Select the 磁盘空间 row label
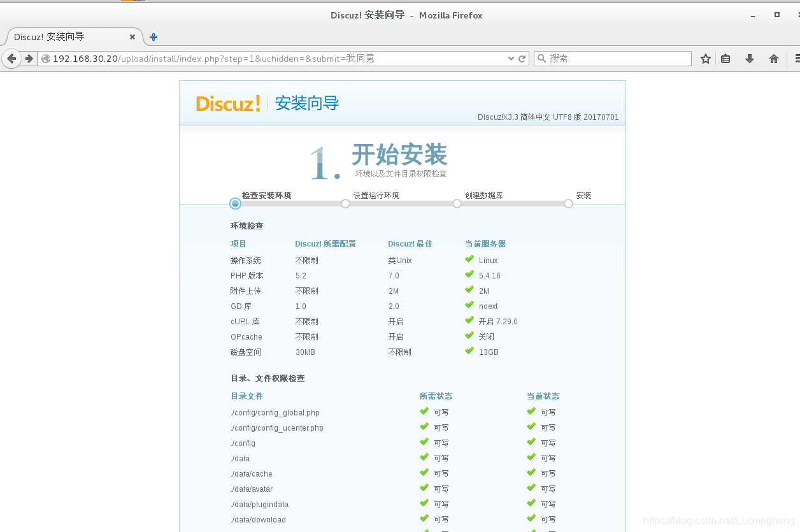Viewport: 800px width, 532px height. click(x=246, y=352)
